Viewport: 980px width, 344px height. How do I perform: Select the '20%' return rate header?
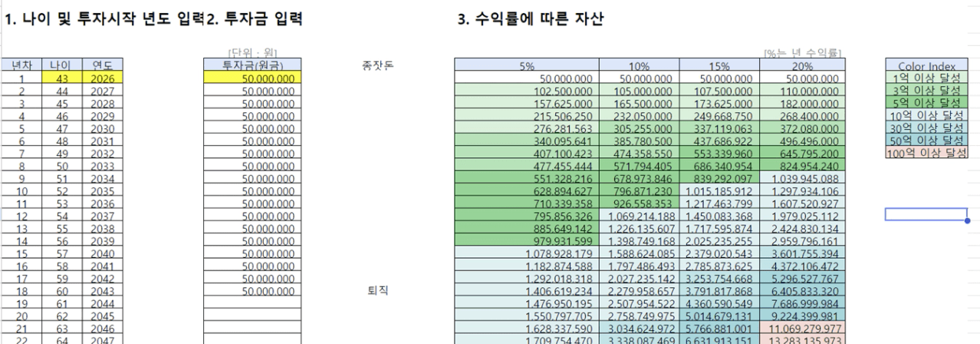803,66
